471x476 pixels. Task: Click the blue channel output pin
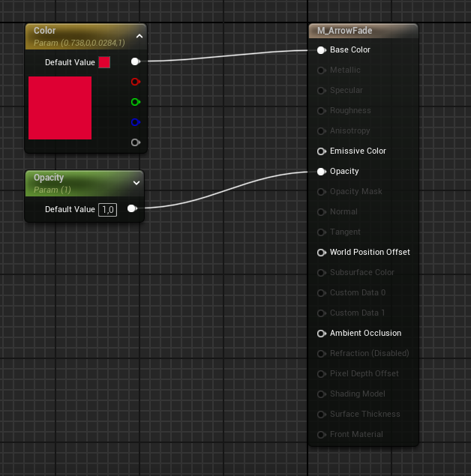coord(135,122)
